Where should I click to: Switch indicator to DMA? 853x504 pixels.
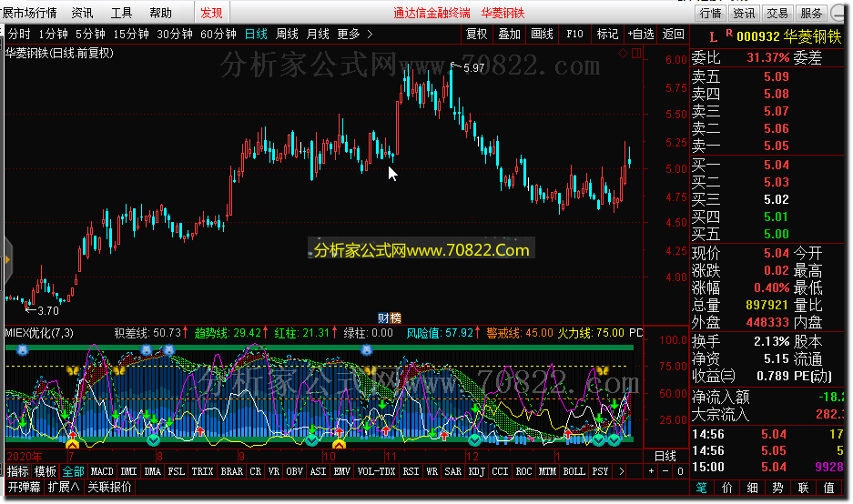(152, 471)
